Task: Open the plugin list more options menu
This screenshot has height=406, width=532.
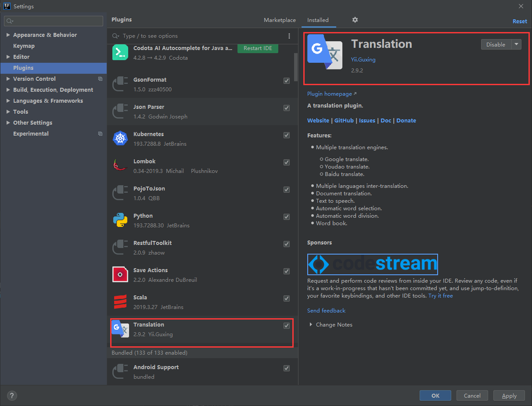Action: click(x=289, y=36)
